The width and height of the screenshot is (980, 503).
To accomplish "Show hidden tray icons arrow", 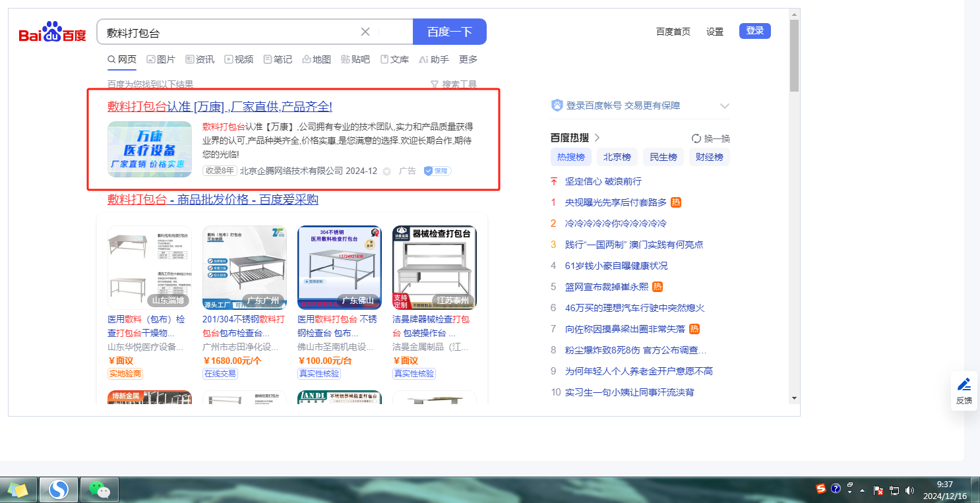I will (x=863, y=490).
